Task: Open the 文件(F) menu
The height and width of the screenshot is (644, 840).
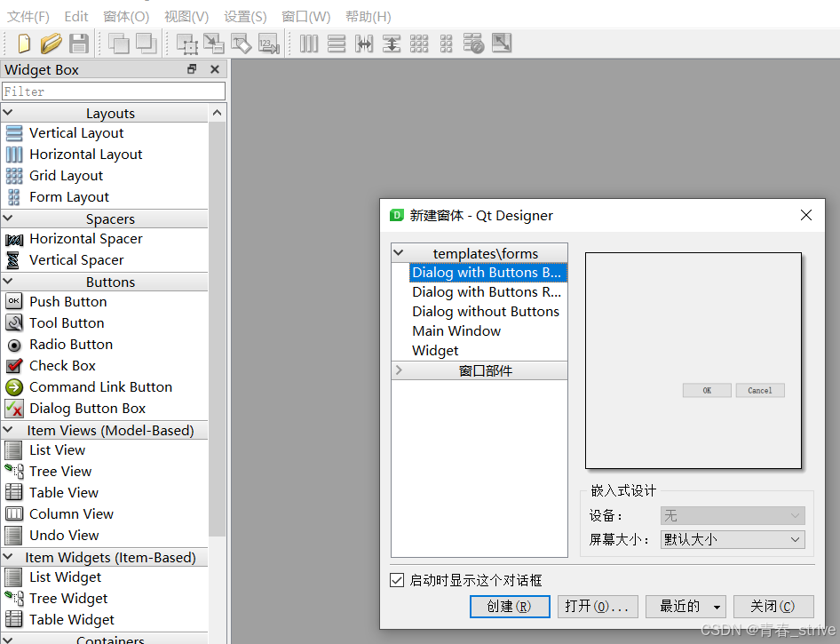Action: click(x=28, y=17)
